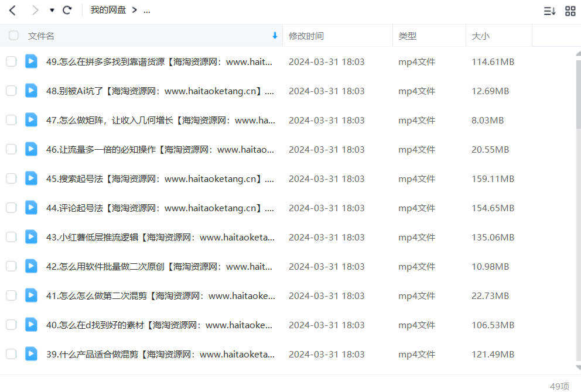
Task: Click video icon of file 44
Action: (31, 207)
